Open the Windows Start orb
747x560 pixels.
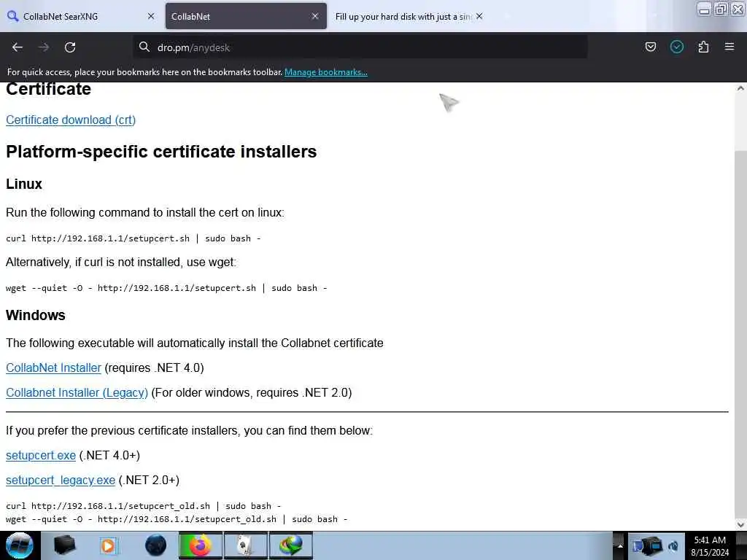(x=20, y=545)
